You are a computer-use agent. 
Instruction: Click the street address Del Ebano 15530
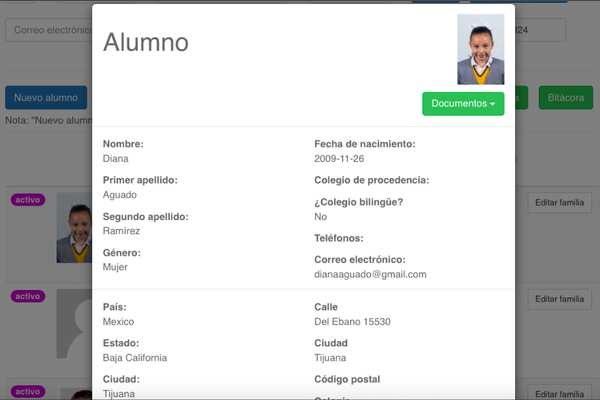click(x=352, y=322)
